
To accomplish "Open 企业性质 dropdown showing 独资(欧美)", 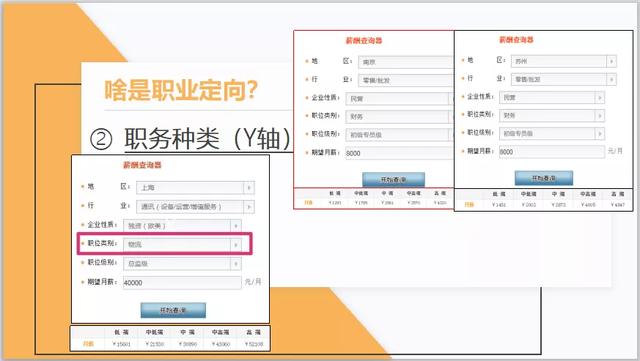I will tap(182, 225).
